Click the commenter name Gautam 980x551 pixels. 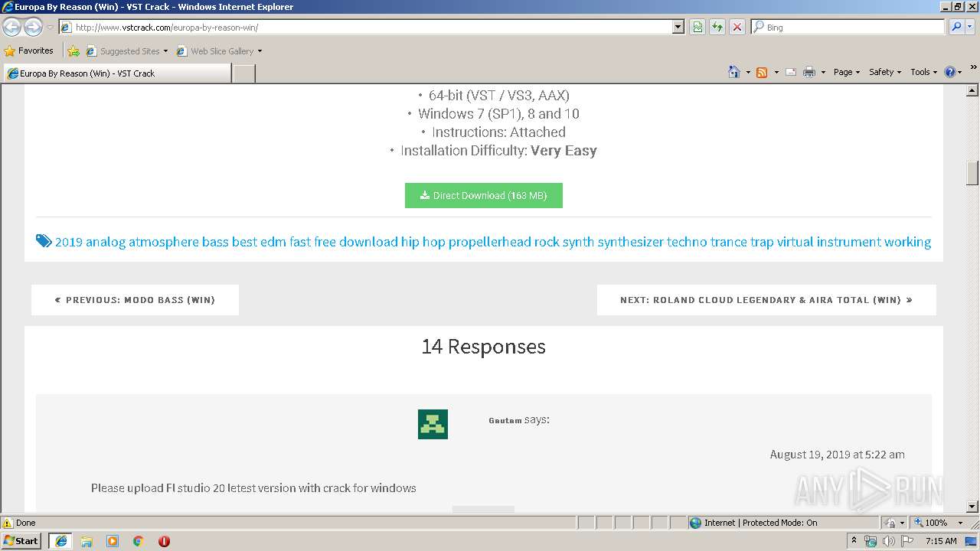tap(505, 420)
